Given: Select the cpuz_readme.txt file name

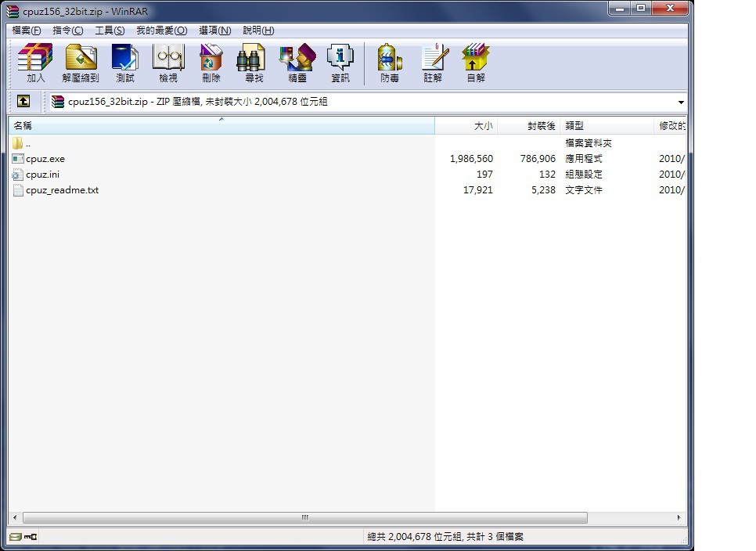Looking at the screenshot, I should [x=62, y=190].
